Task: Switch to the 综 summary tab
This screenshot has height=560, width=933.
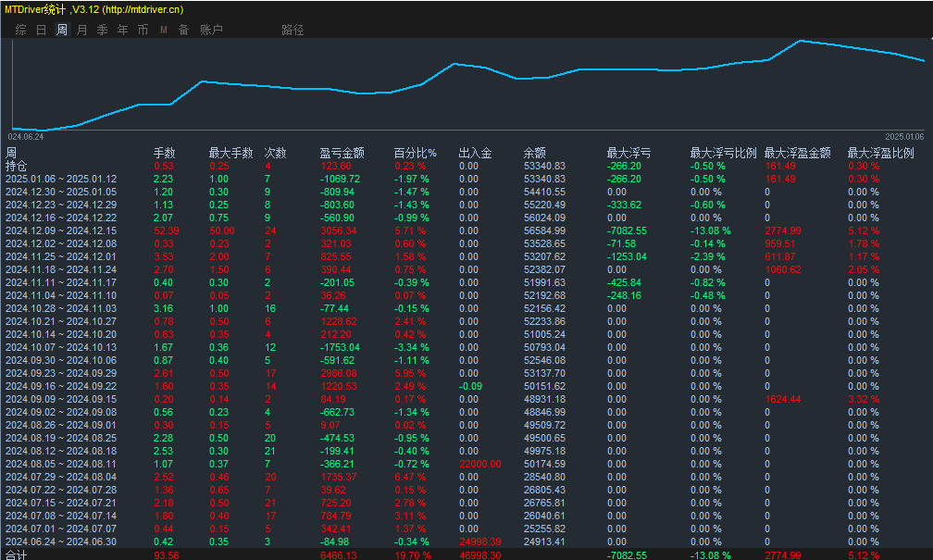Action: coord(20,30)
